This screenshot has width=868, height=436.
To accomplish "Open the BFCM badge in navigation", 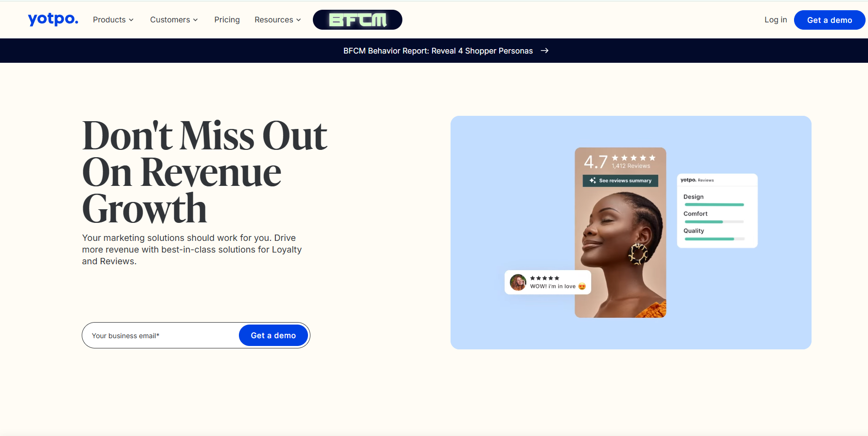I will pos(358,20).
